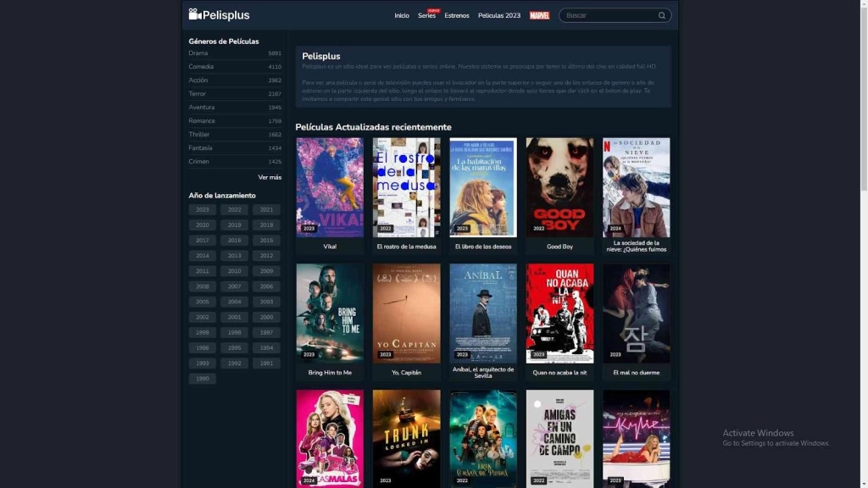The image size is (868, 488).
Task: Open Amigas en un camino de campo poster
Action: pyautogui.click(x=559, y=438)
